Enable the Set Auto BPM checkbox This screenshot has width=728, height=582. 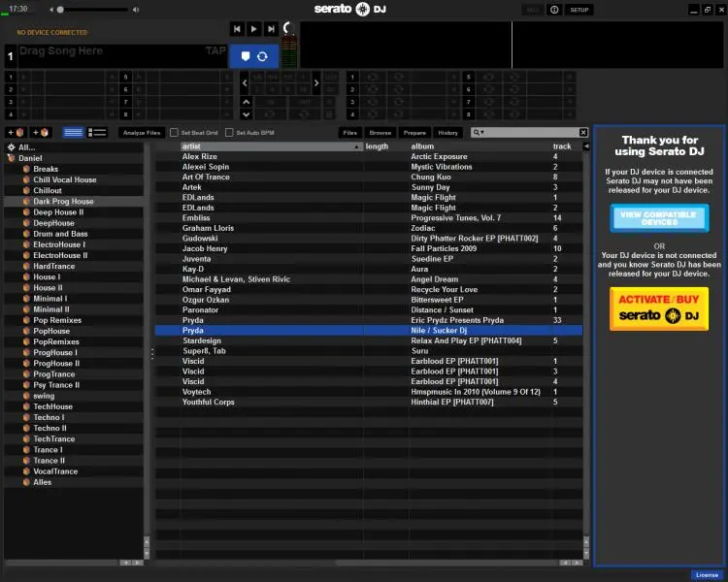229,132
